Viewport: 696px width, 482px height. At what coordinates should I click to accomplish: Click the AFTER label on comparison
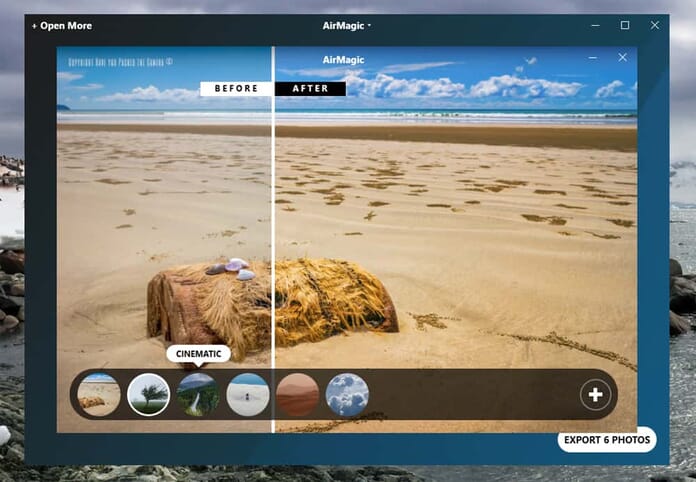point(310,88)
